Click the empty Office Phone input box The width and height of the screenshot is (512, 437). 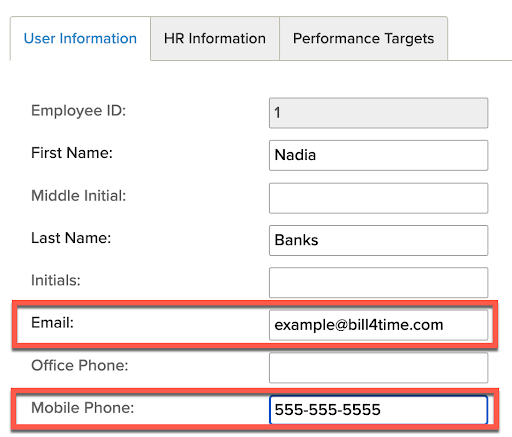coord(378,368)
